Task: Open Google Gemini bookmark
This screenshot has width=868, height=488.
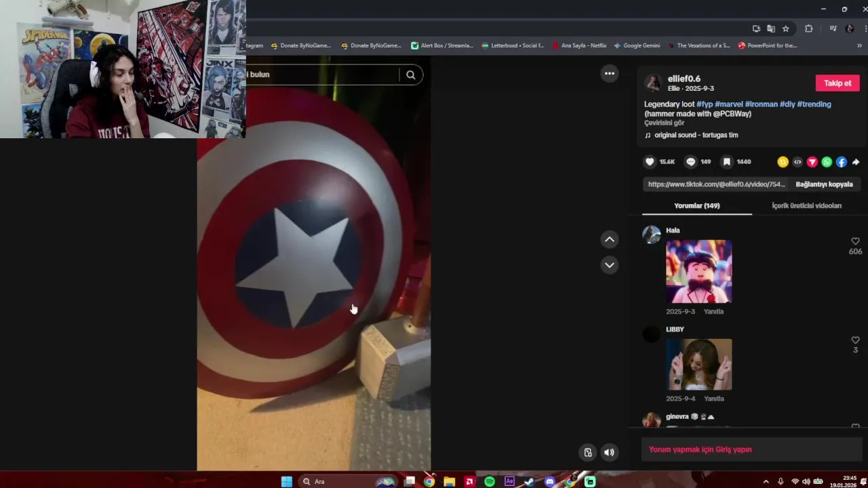Action: click(637, 45)
